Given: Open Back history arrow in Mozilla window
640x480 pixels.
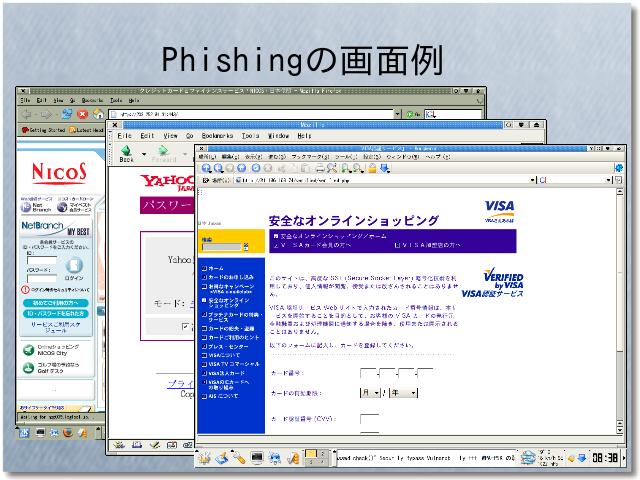Looking at the screenshot, I should (144, 154).
